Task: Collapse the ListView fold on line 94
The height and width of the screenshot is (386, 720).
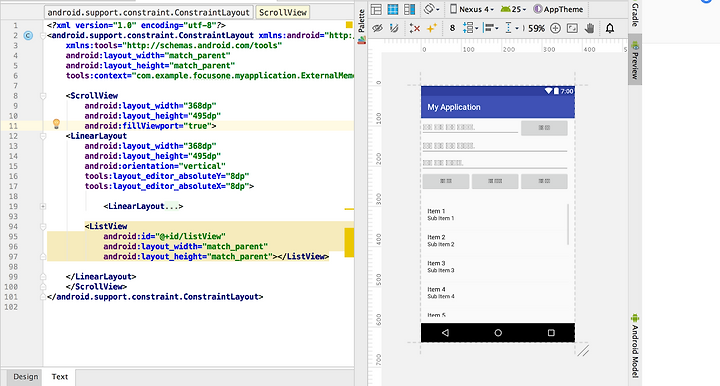Action: click(43, 226)
